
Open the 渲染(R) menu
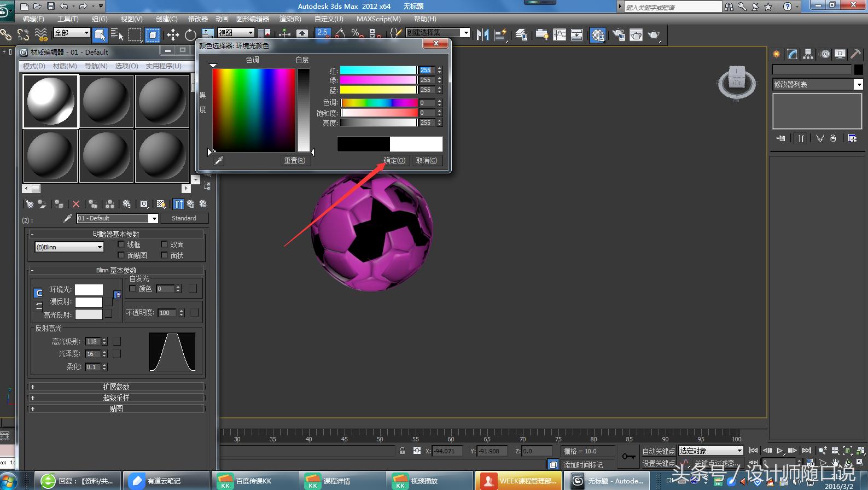[290, 19]
